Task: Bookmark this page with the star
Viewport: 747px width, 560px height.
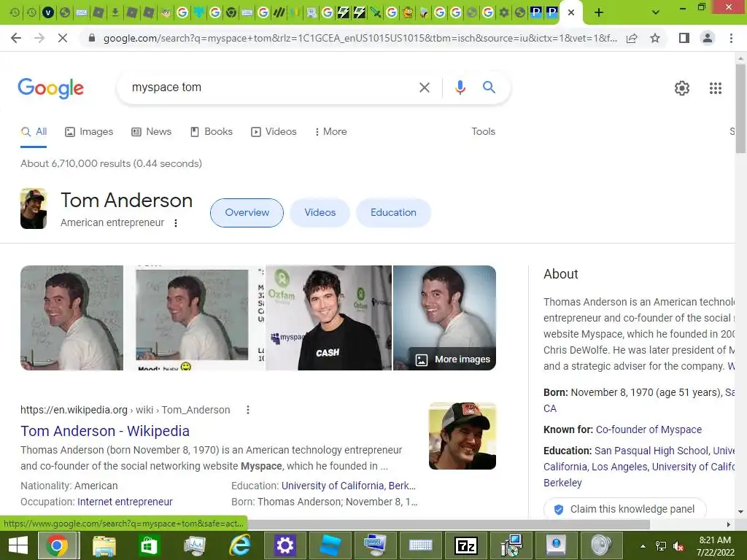Action: pyautogui.click(x=655, y=38)
